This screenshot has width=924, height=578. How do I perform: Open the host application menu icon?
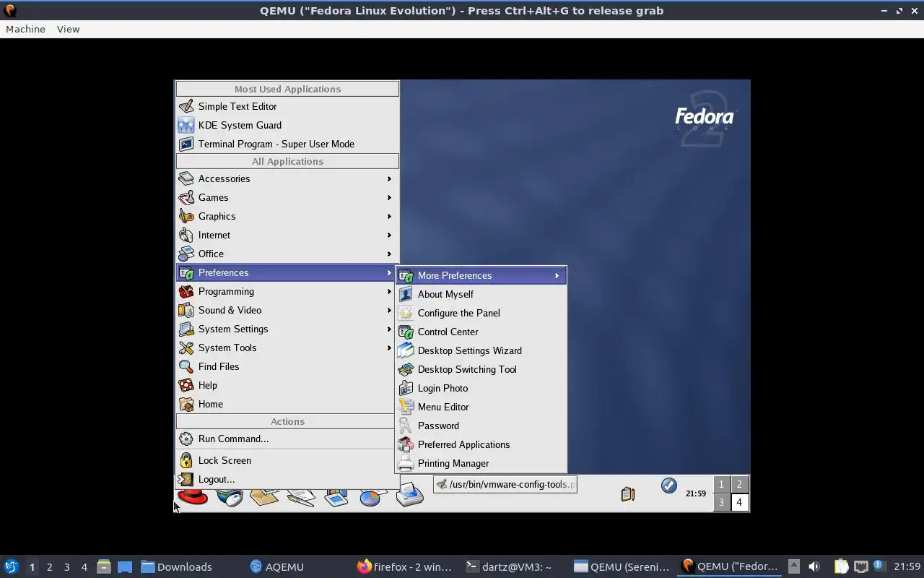click(12, 566)
